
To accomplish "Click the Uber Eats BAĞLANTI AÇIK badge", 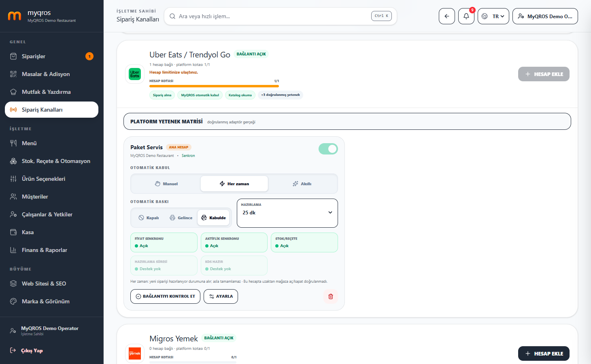I will coord(251,54).
